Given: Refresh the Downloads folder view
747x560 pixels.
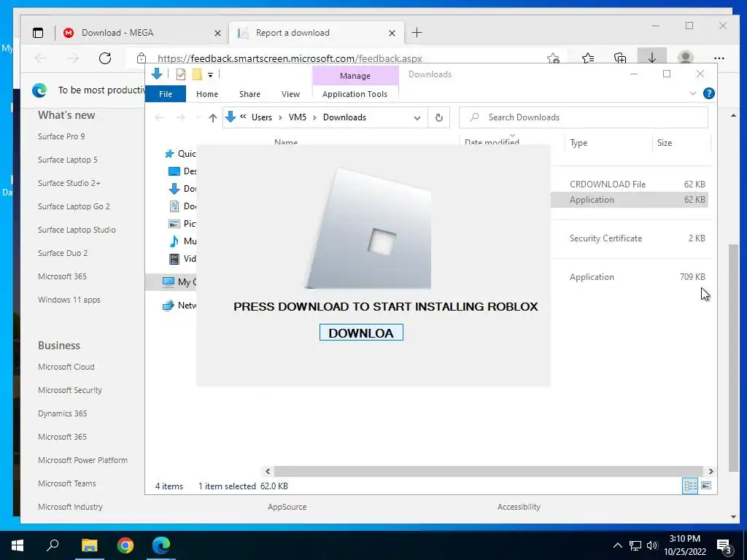Looking at the screenshot, I should (438, 117).
